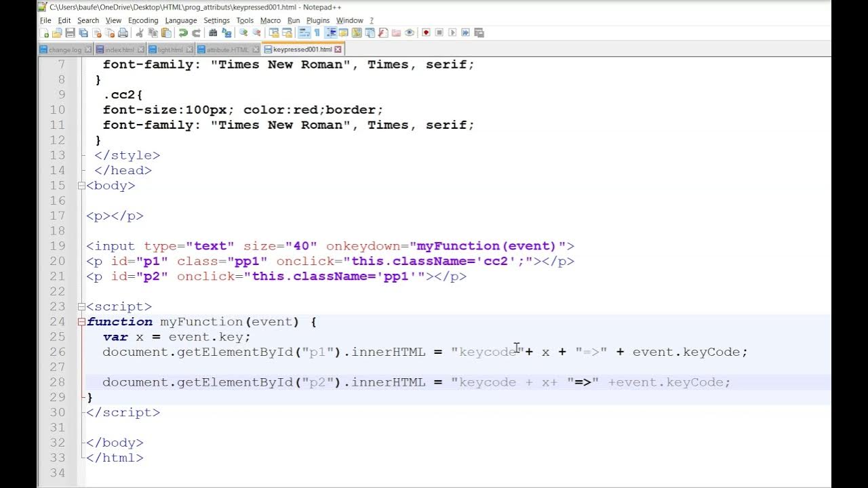Toggle the Indent Guide toolbar button
This screenshot has height=488, width=868.
tap(330, 33)
